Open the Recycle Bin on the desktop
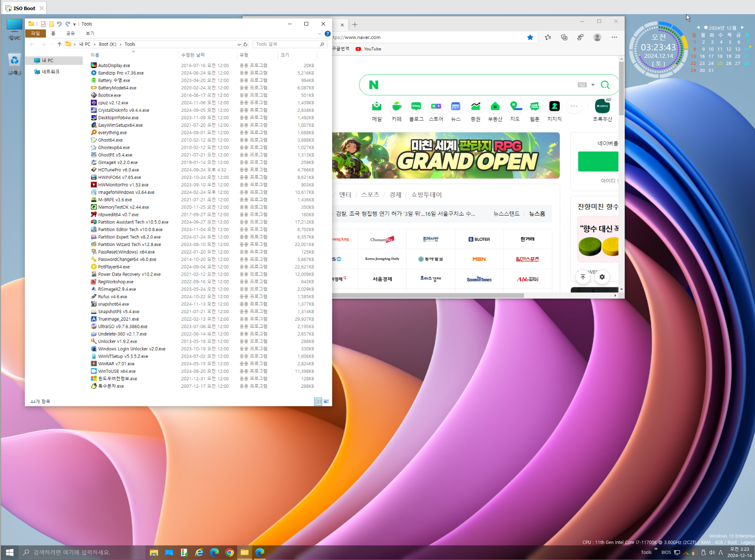Viewport: 755px width, 560px height. click(x=14, y=64)
